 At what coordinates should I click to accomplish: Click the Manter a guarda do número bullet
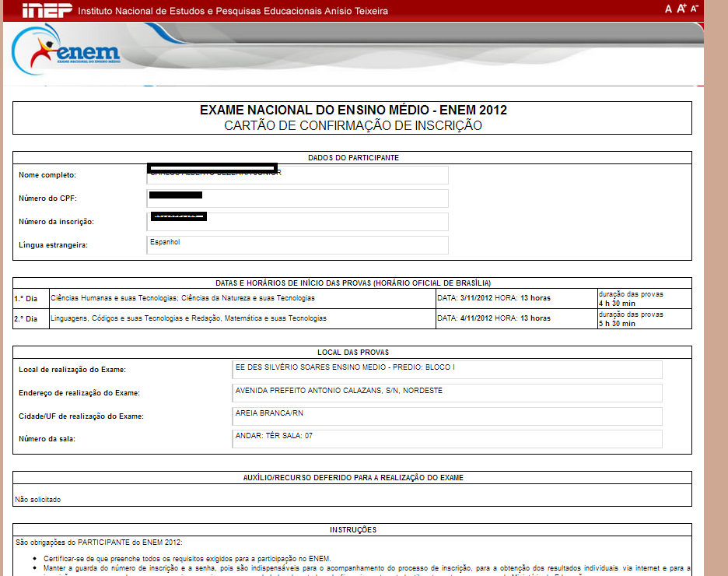click(x=367, y=568)
